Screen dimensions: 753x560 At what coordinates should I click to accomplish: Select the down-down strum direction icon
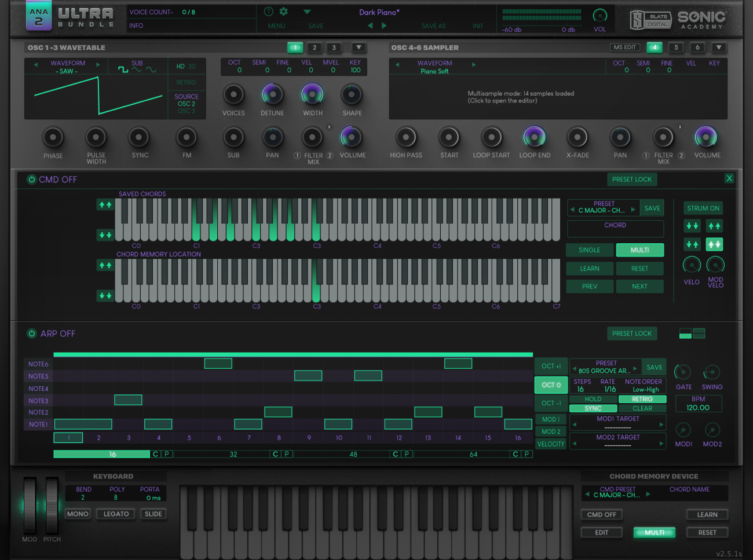click(x=692, y=226)
